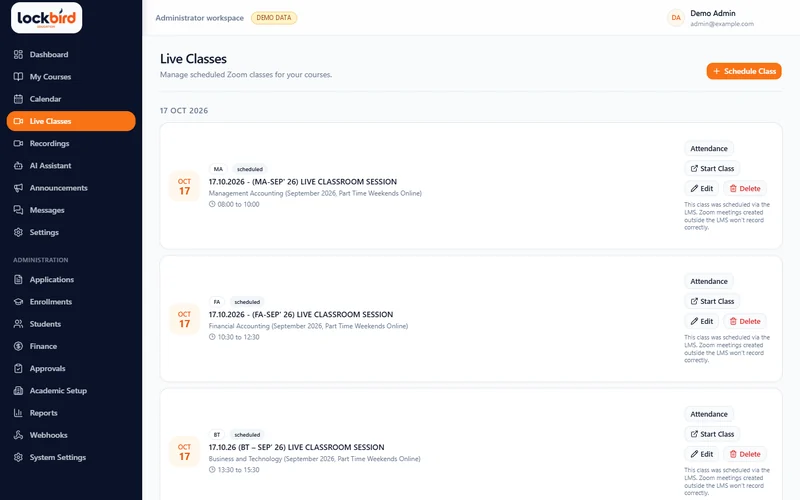800x500 pixels.
Task: Click the Announcements megaphone icon
Action: pos(18,188)
